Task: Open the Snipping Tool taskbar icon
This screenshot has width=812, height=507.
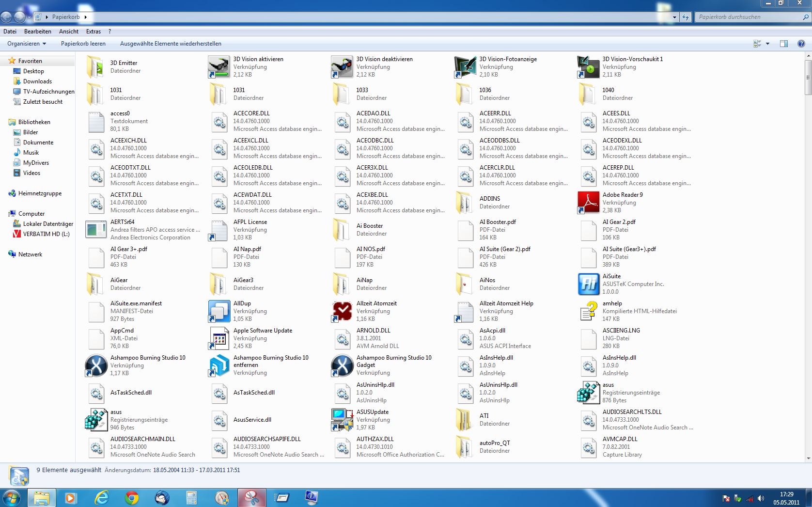Action: tap(251, 498)
